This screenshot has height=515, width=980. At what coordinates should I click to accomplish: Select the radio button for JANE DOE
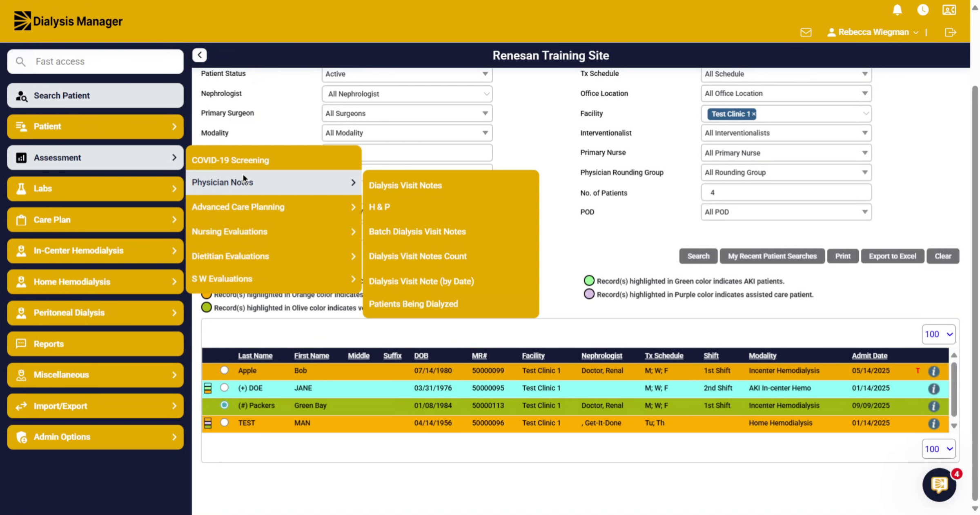point(224,388)
